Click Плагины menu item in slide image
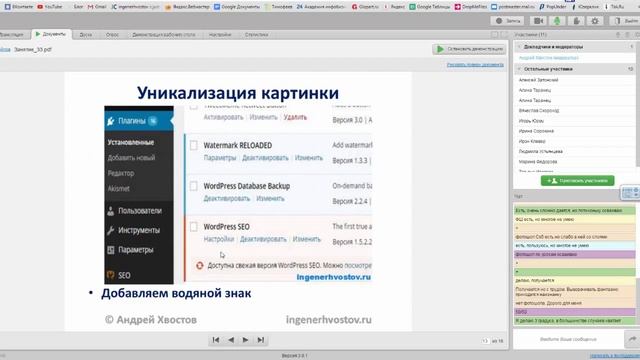The image size is (640, 360). click(x=139, y=121)
